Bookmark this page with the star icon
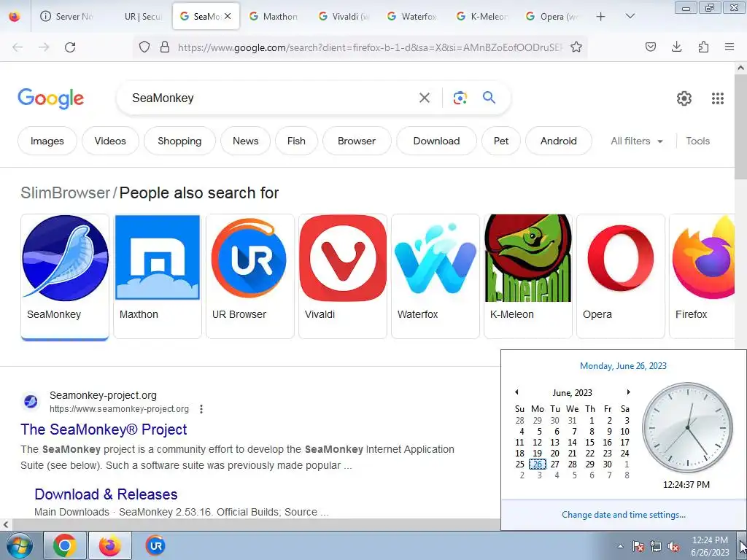747x560 pixels. (576, 47)
